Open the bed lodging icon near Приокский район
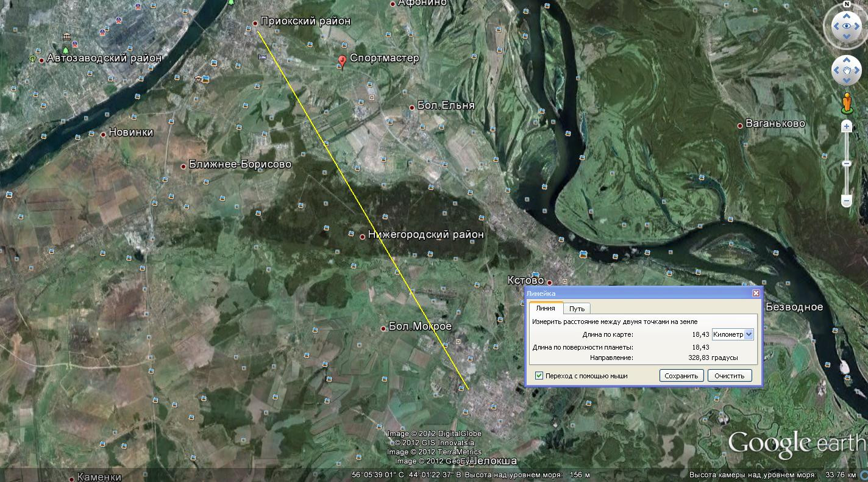The height and width of the screenshot is (482, 868). [x=262, y=57]
